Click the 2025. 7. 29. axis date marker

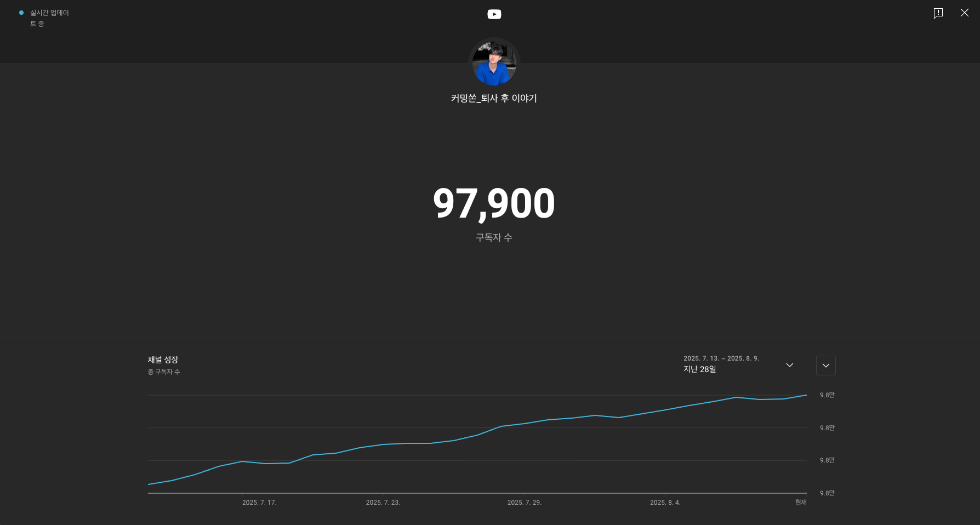(x=525, y=503)
